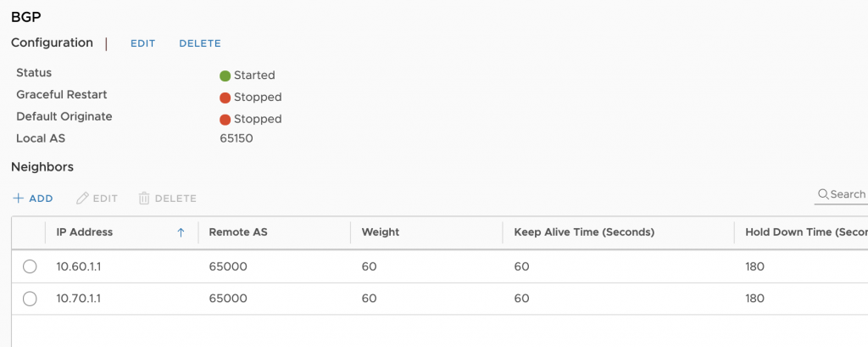Sort by Keep Alive Time (Seconds) header
Viewport: 868px width, 347px height.
tap(584, 232)
